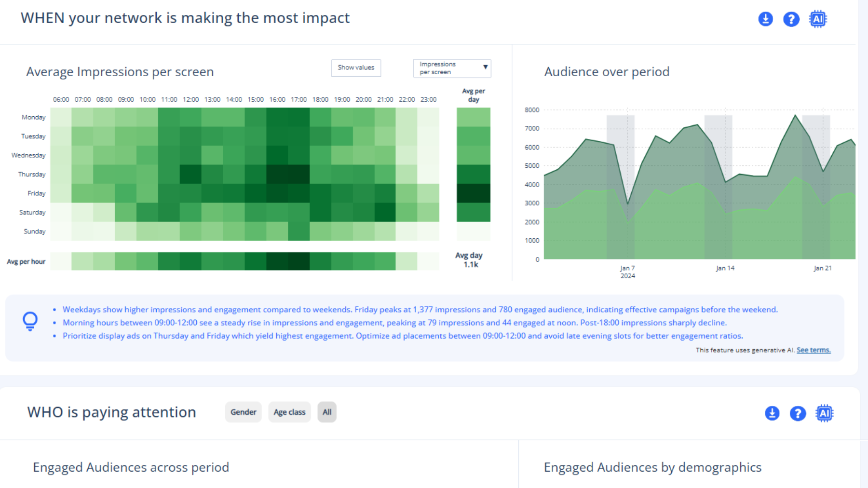The height and width of the screenshot is (488, 868).
Task: Download the WHO attention section data
Action: pos(772,413)
